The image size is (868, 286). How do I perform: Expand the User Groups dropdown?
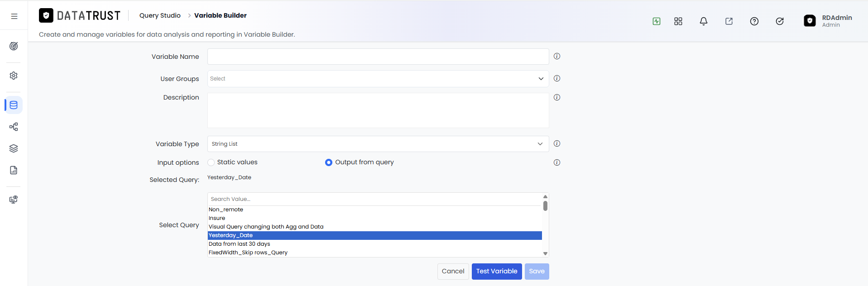pos(378,79)
